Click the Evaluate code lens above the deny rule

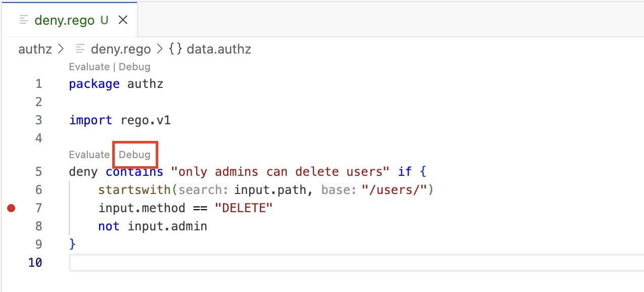tap(89, 155)
